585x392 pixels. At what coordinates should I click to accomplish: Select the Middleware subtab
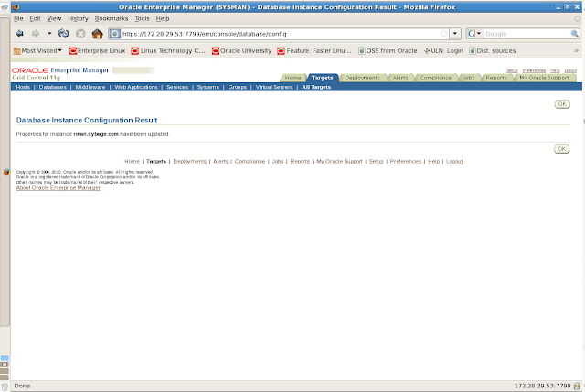click(x=90, y=87)
